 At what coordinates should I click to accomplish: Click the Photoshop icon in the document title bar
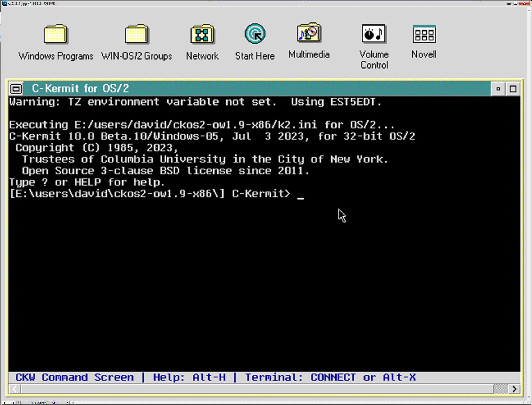click(x=4, y=3)
